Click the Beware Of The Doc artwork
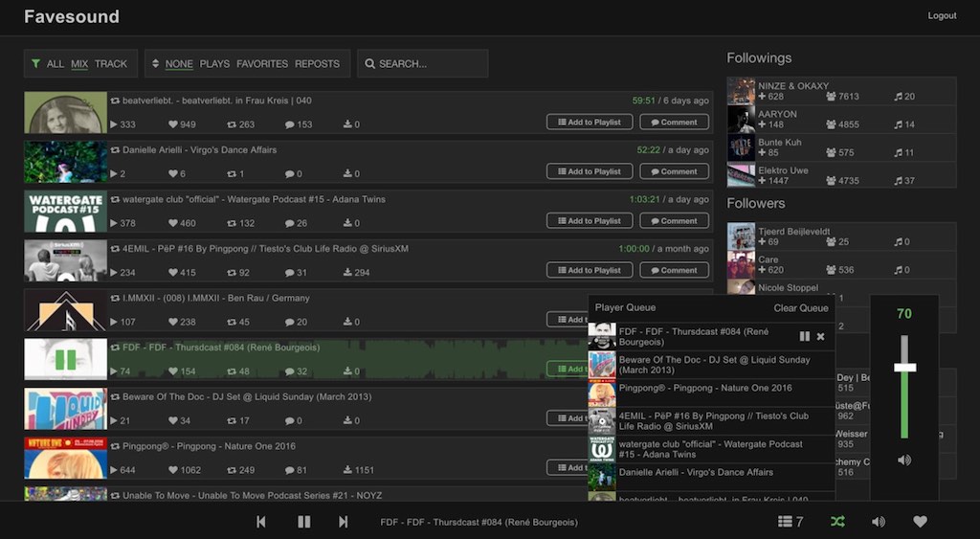980x539 pixels. (x=66, y=409)
